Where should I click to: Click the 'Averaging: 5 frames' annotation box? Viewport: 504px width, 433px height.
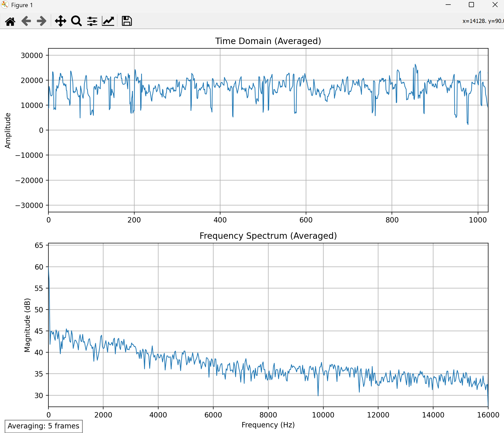coord(44,426)
